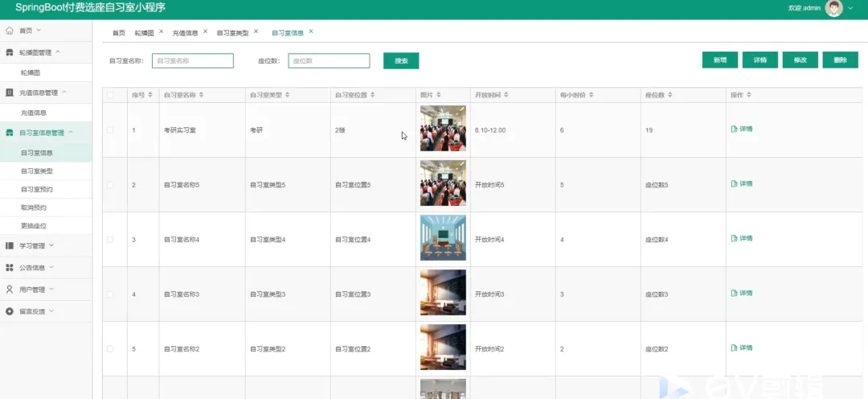This screenshot has width=868, height=399.
Task: Collapse the 轮播图管理 sidebar group
Action: [58, 52]
